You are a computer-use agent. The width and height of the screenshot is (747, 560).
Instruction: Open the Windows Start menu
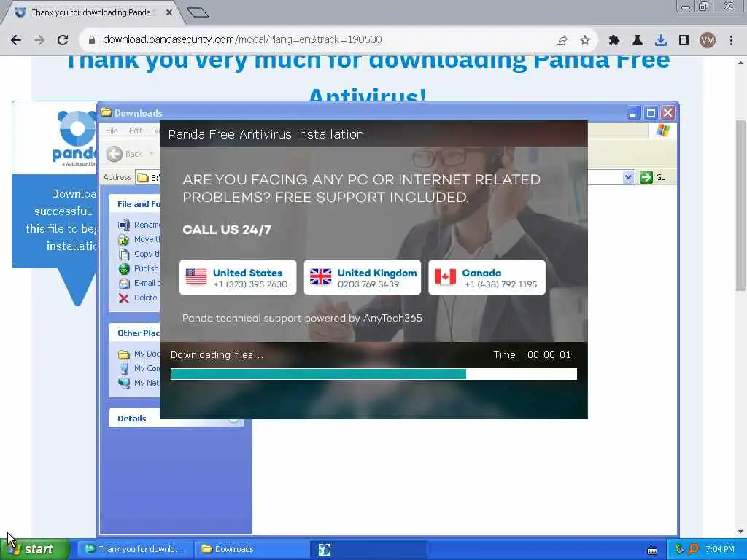[34, 549]
